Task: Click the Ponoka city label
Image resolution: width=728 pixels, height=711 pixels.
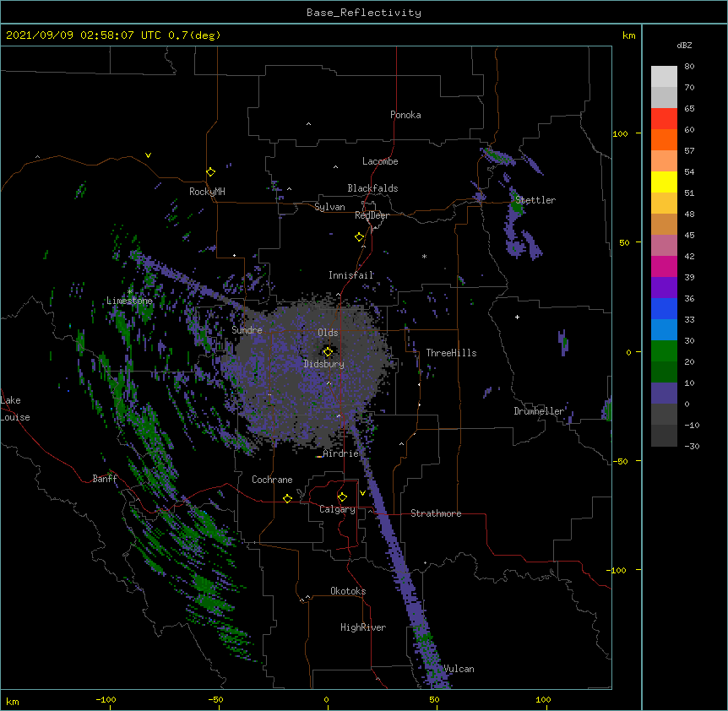Action: click(405, 115)
